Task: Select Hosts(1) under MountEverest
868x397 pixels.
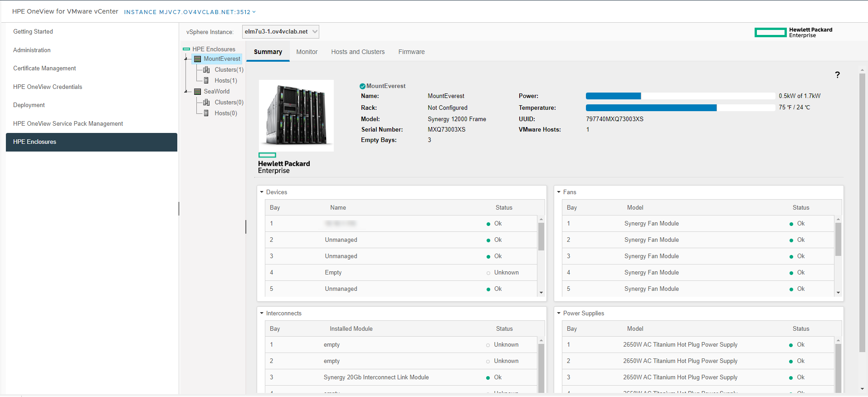Action: [x=226, y=81]
